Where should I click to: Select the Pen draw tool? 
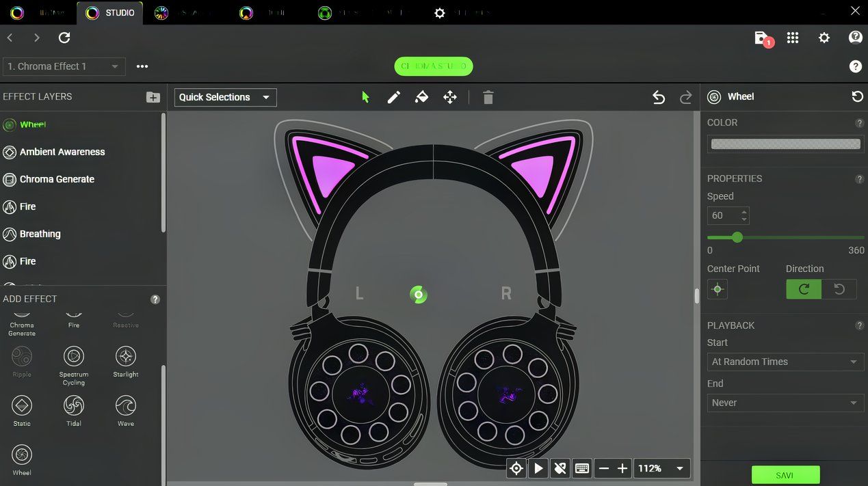tap(393, 97)
